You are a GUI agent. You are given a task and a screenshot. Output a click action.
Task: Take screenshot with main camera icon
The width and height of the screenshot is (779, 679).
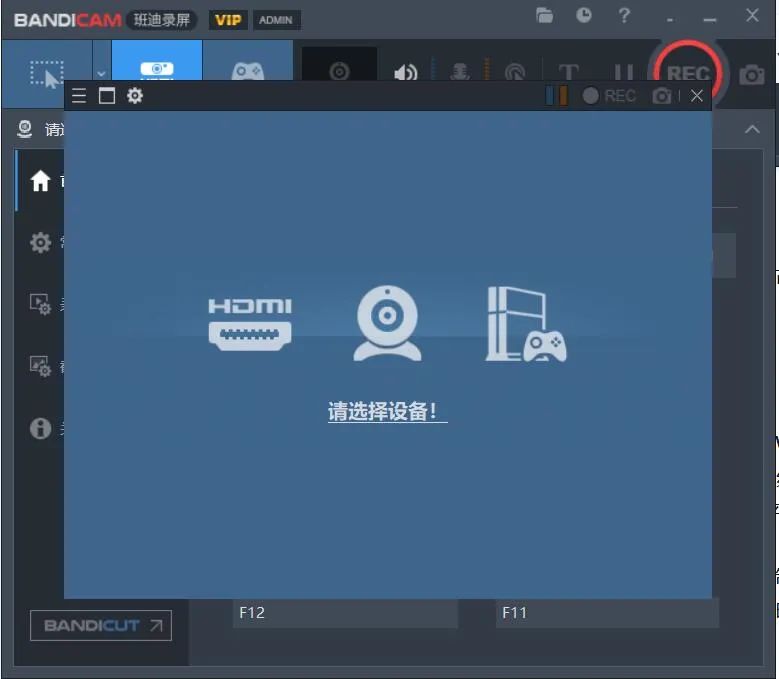pyautogui.click(x=752, y=75)
